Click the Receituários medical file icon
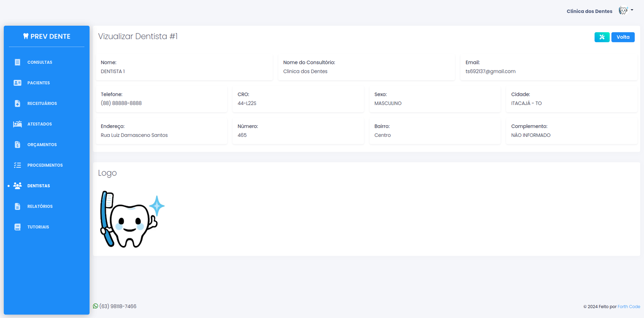This screenshot has width=644, height=318. (x=17, y=103)
